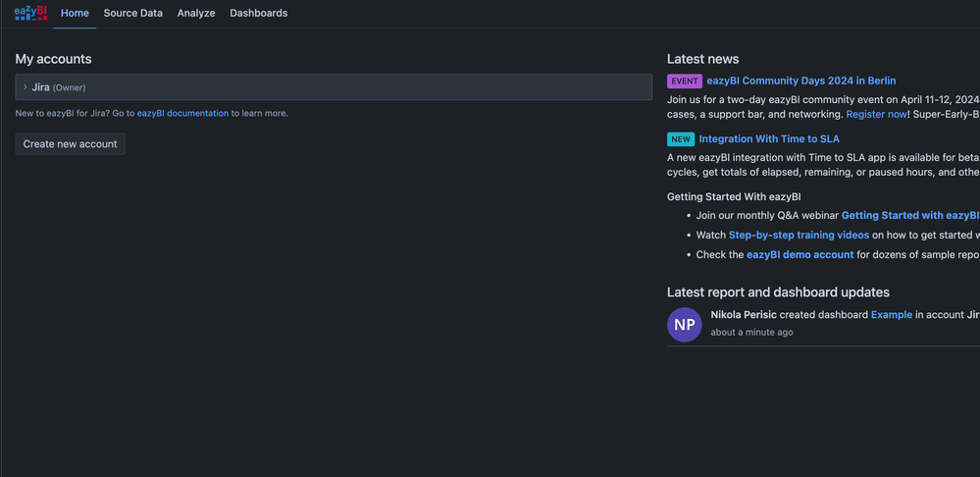Click the teal NEW badge
Image resolution: width=980 pixels, height=477 pixels.
(x=681, y=139)
